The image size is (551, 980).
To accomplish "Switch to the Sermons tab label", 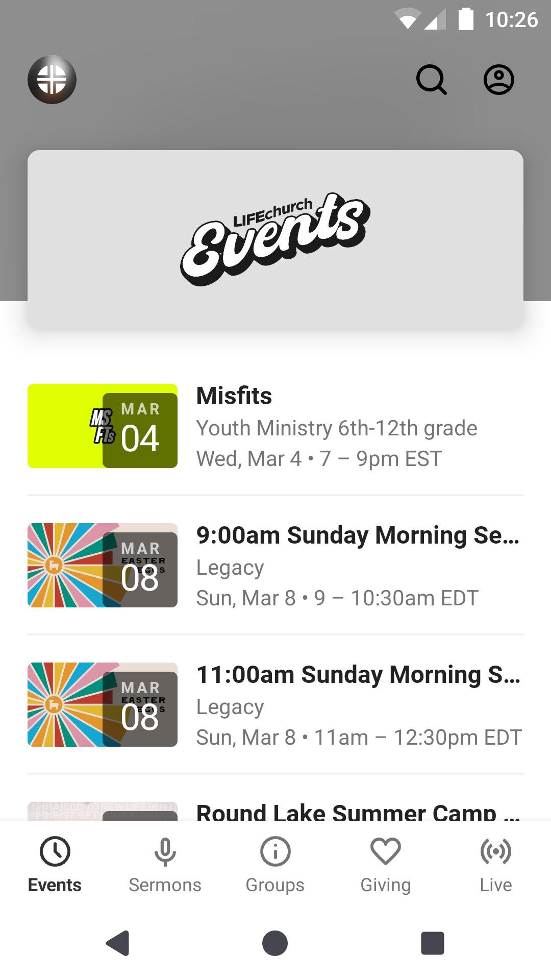I will tap(165, 885).
